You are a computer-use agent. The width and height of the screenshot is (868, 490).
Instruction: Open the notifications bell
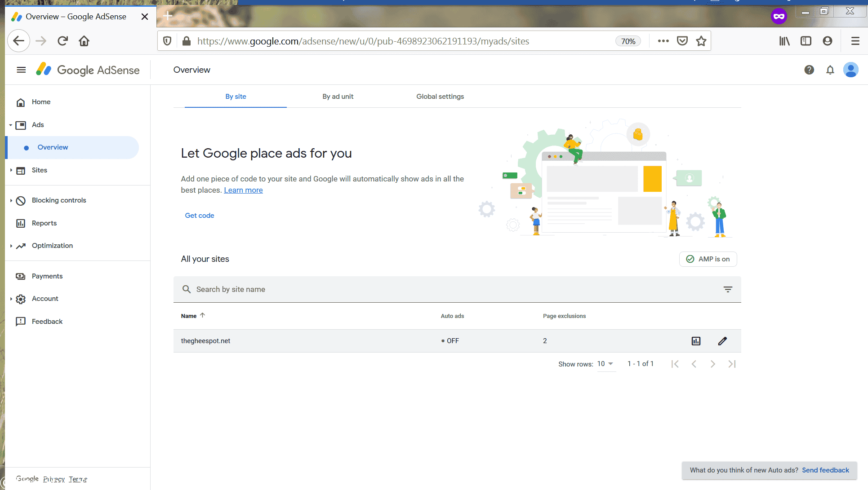click(x=830, y=70)
